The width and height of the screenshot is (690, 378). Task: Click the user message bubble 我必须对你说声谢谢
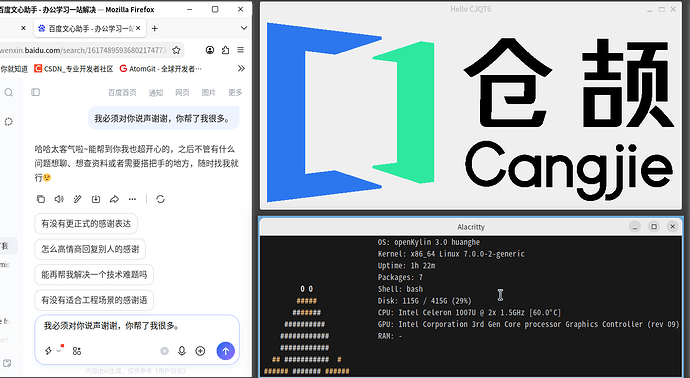[x=163, y=118]
